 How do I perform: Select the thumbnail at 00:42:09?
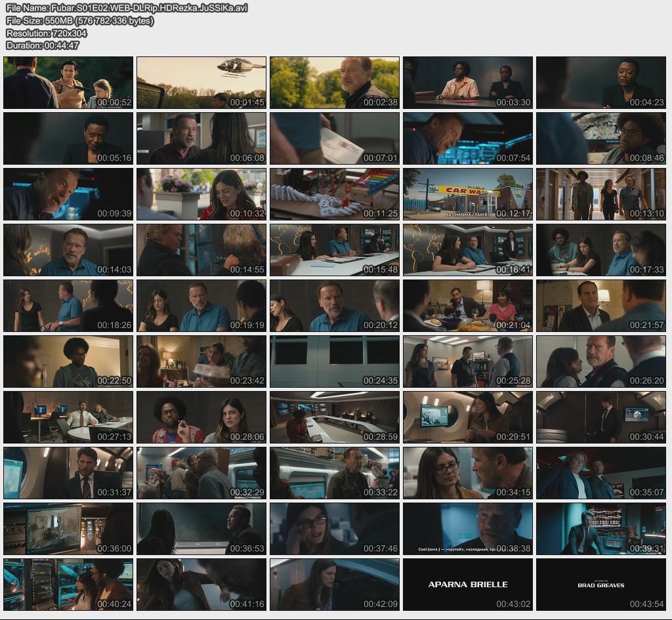[x=335, y=585]
